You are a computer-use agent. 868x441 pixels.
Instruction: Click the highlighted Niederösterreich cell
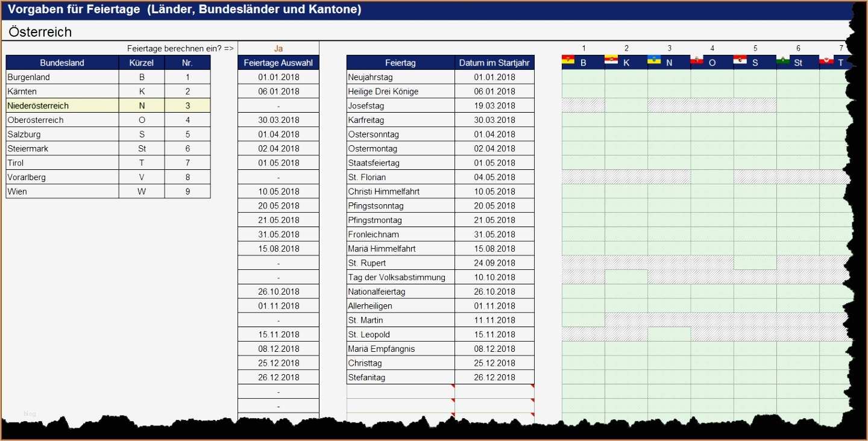click(62, 105)
